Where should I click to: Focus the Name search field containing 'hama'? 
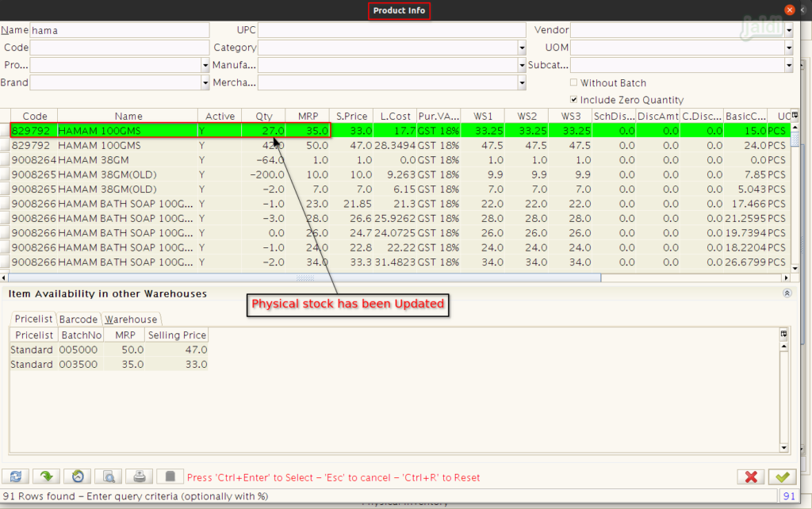coord(120,30)
